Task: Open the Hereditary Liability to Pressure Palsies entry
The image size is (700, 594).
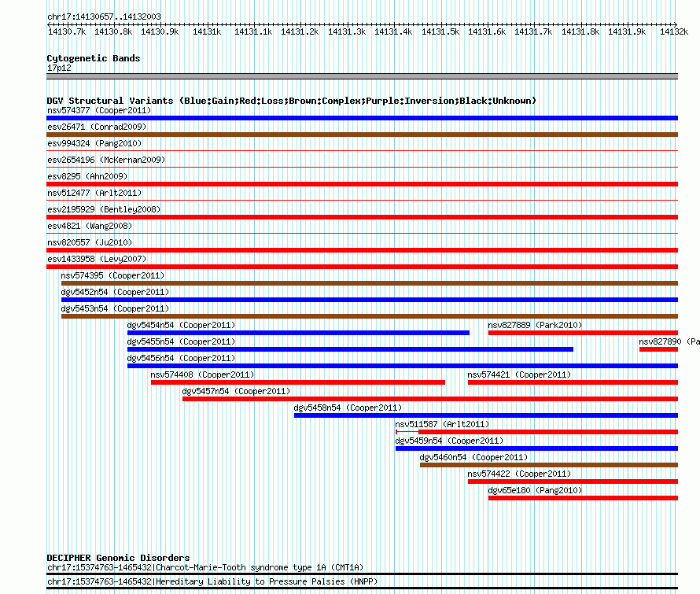Action: [212, 581]
